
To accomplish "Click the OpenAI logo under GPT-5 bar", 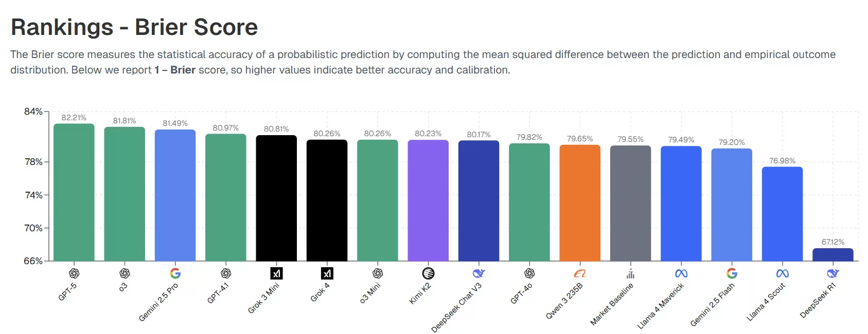I will (74, 273).
